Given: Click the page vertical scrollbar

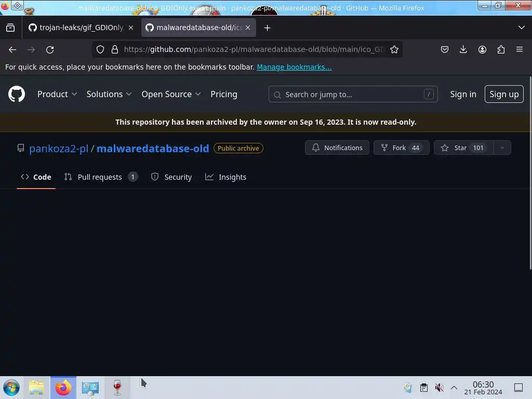Looking at the screenshot, I should click(x=530, y=173).
